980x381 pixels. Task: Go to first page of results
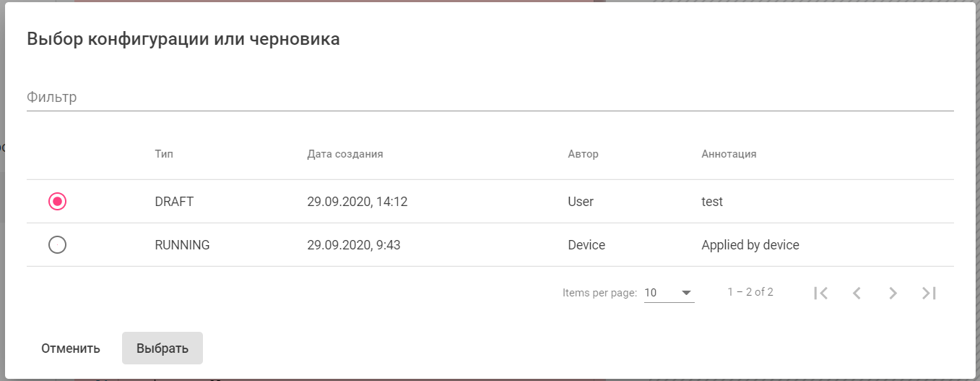820,293
